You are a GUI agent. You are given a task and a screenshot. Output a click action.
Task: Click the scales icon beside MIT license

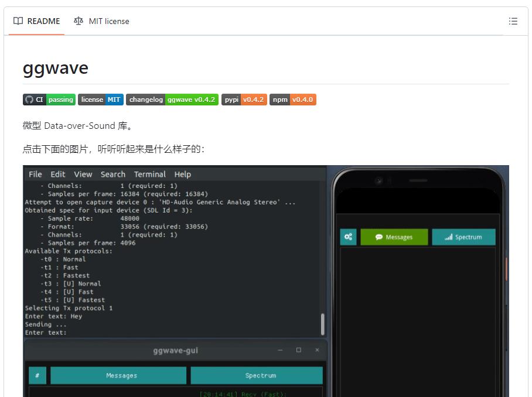pyautogui.click(x=79, y=21)
